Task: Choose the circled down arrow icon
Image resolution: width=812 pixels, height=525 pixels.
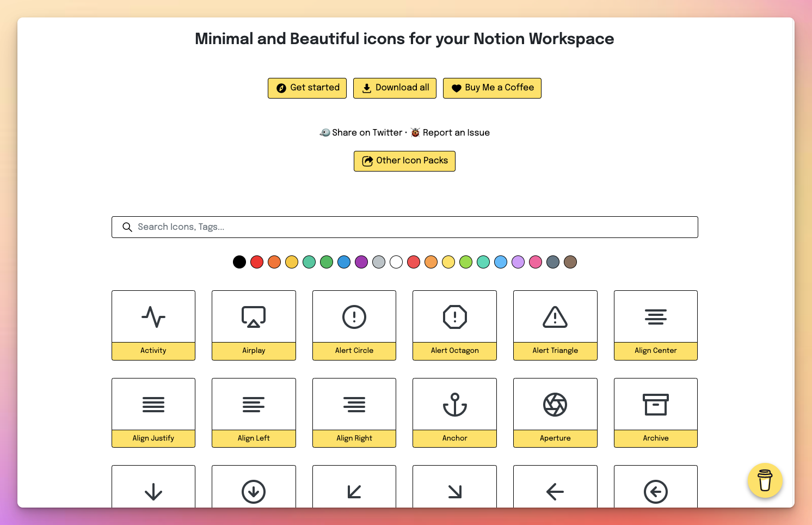Action: click(254, 487)
